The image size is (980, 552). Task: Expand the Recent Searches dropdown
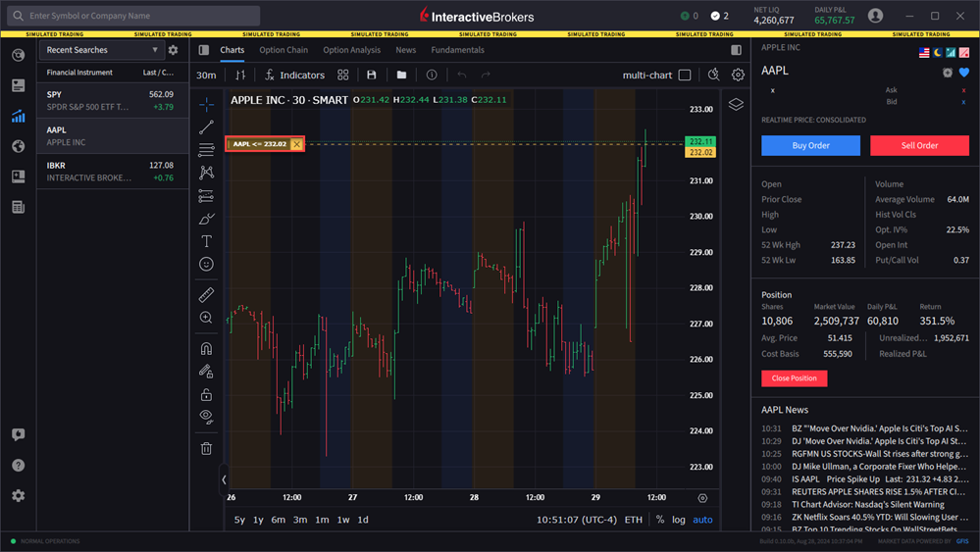pyautogui.click(x=101, y=50)
